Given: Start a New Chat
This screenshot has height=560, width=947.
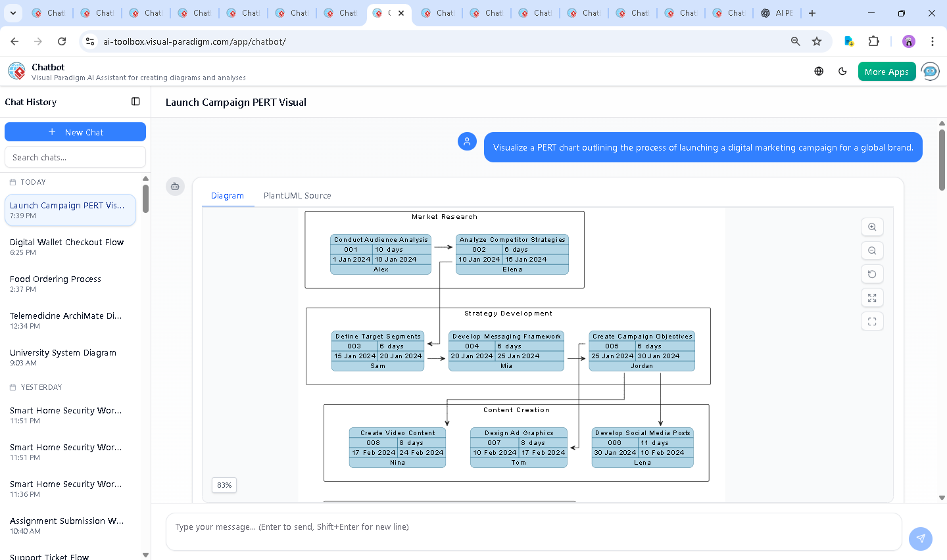Looking at the screenshot, I should point(75,132).
